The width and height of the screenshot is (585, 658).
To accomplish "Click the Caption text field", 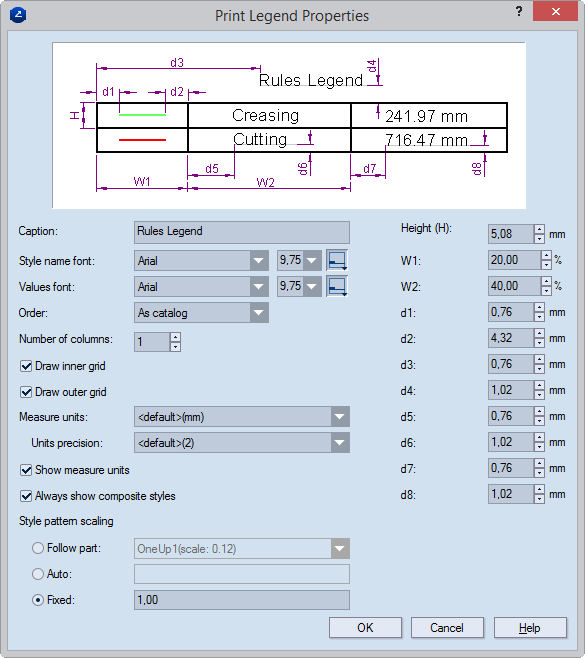I will (x=242, y=232).
